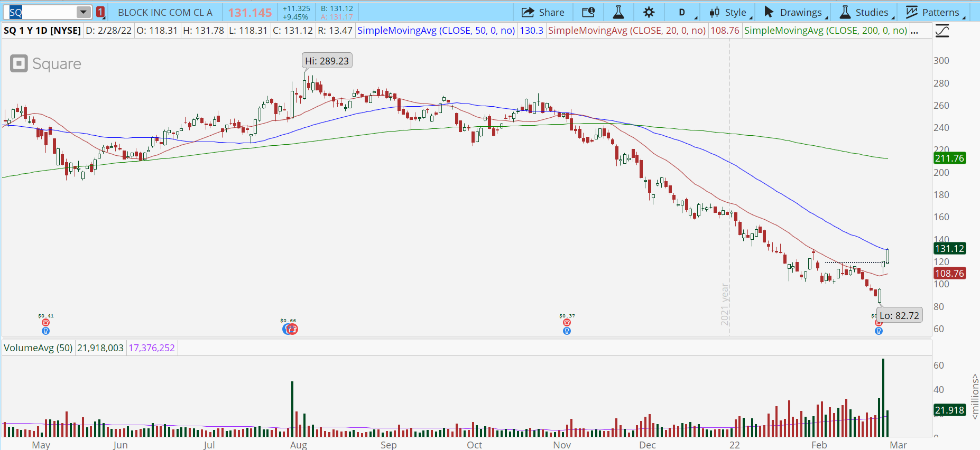This screenshot has width=980, height=450.
Task: Expand the SQ symbol dropdown arrow
Action: pos(84,12)
